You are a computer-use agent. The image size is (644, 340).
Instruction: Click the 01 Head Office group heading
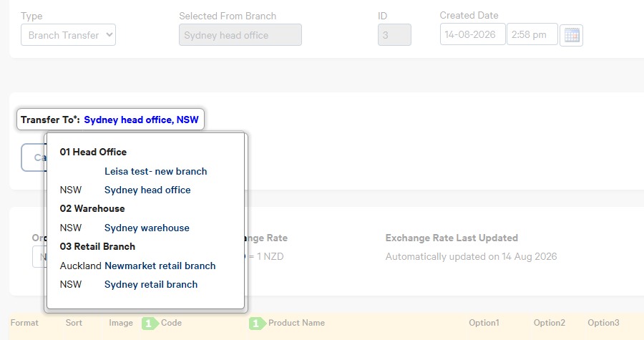93,152
